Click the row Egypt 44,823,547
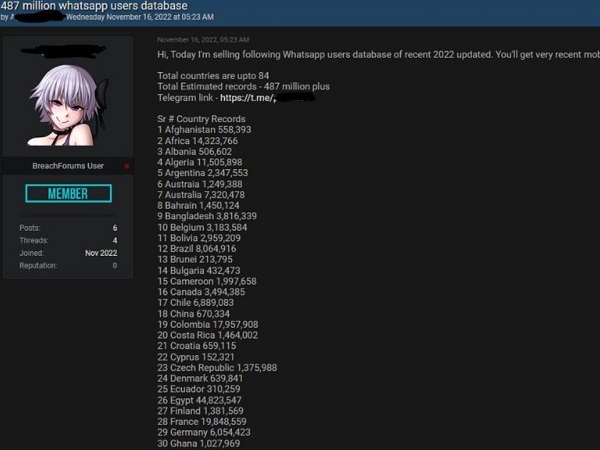Image resolution: width=600 pixels, height=450 pixels. tap(199, 401)
